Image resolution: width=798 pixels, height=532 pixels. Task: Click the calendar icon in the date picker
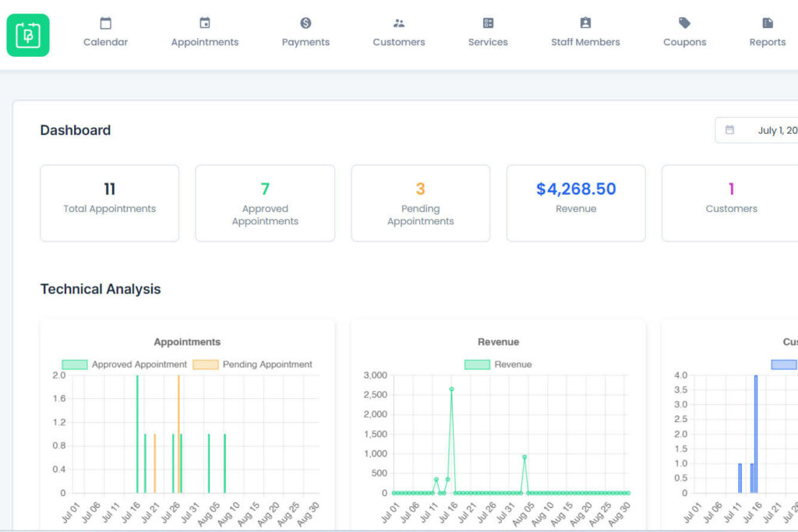(730, 129)
